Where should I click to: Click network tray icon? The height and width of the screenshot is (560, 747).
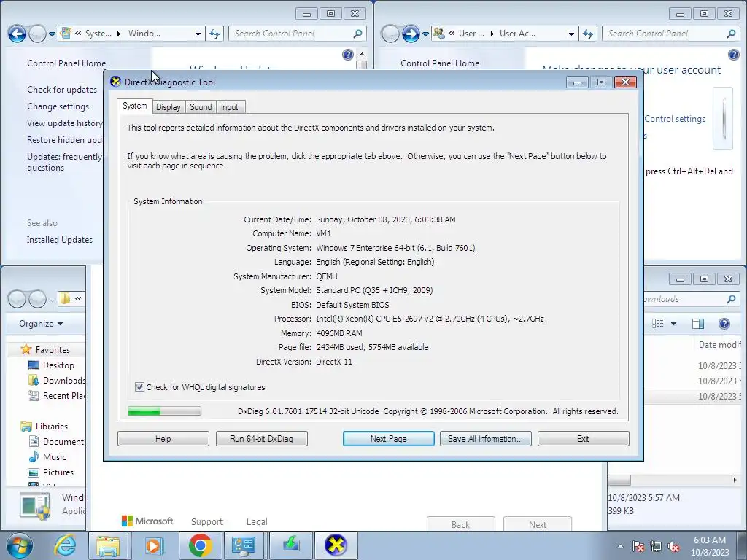(x=656, y=546)
